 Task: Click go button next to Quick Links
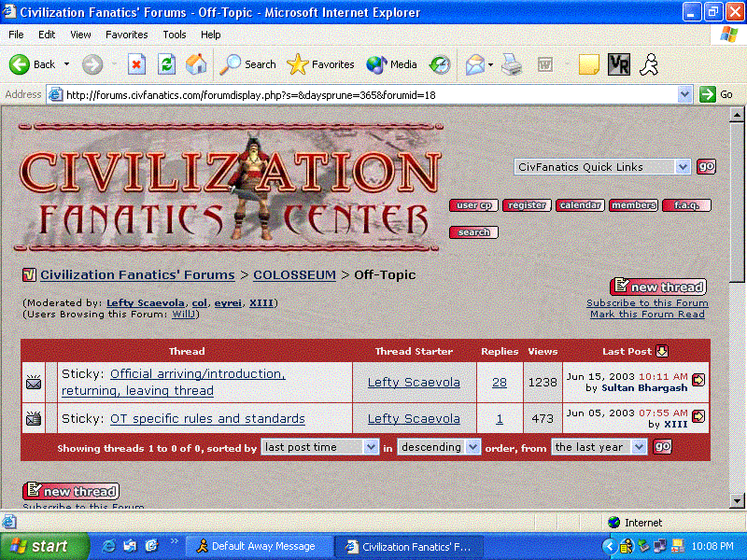[706, 167]
